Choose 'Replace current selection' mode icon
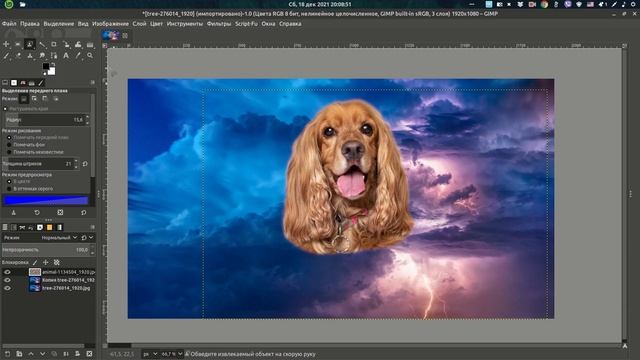 24,99
